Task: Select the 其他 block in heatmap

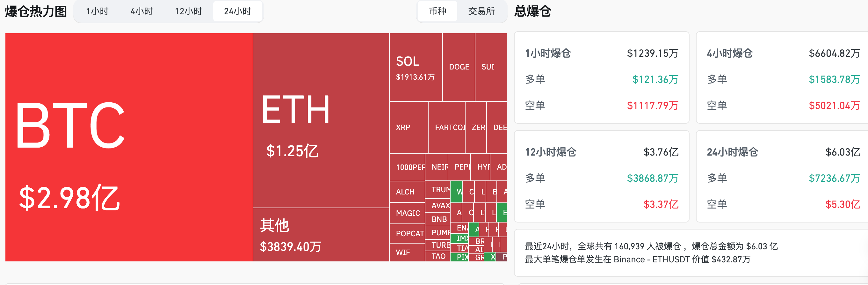Action: point(321,235)
